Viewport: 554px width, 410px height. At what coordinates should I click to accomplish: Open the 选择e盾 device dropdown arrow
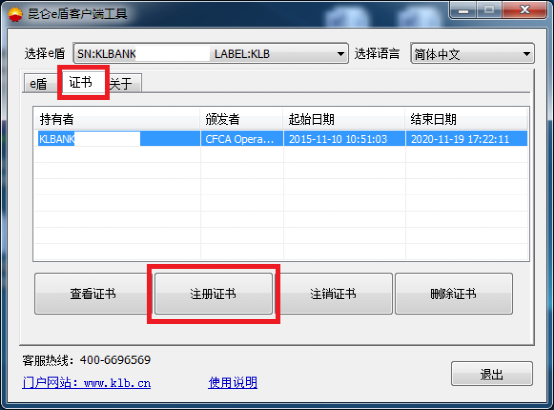340,54
